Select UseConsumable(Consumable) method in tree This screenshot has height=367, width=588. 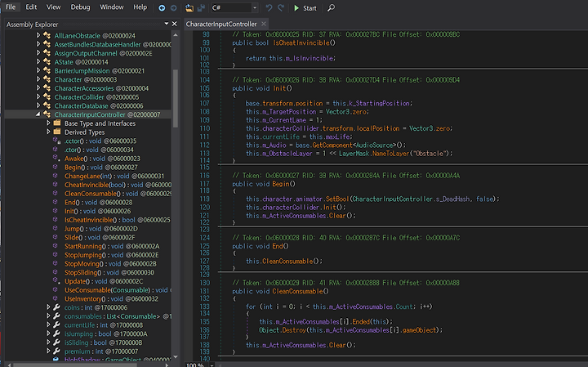coord(118,289)
